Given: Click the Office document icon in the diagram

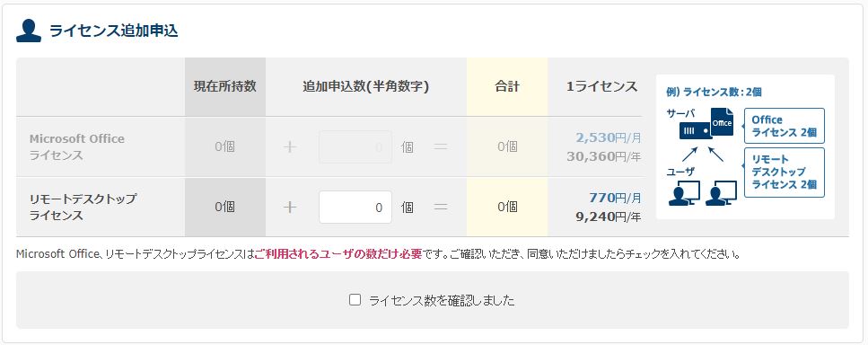Looking at the screenshot, I should (722, 122).
